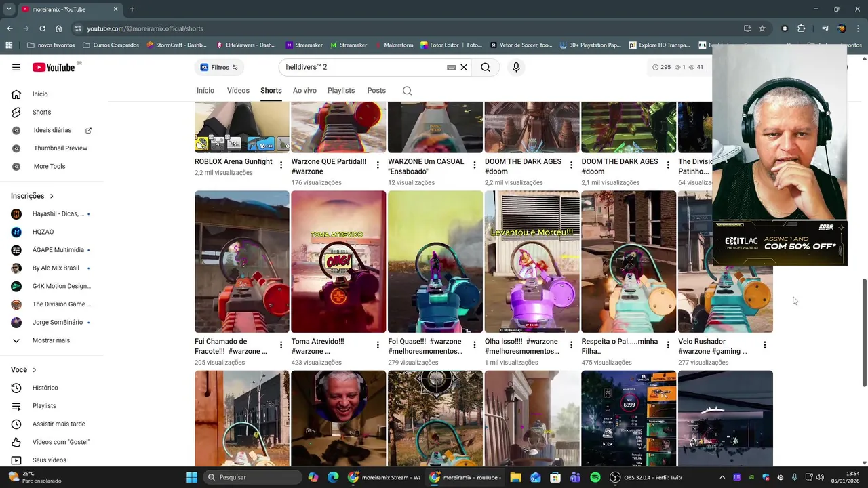Viewport: 868px width, 488px height.
Task: Play the Fui Chamado de Fracote short
Action: pyautogui.click(x=242, y=262)
